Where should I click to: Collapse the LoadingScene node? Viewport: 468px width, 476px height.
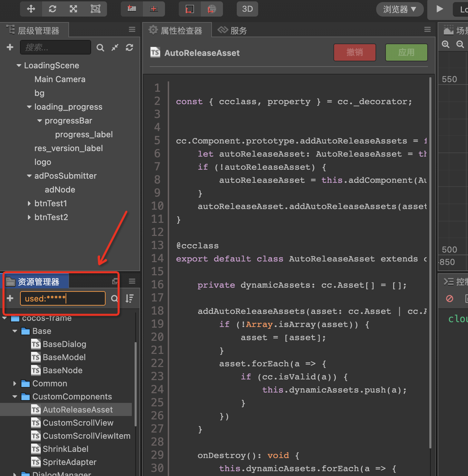19,66
